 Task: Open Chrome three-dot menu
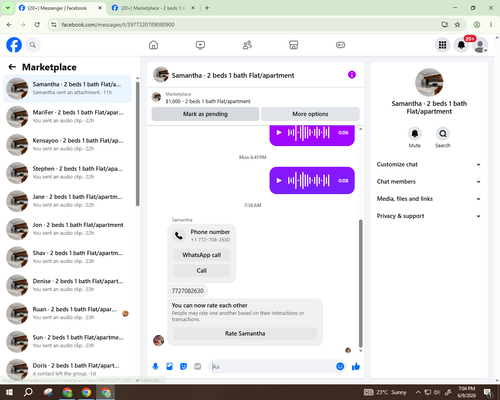[x=491, y=25]
